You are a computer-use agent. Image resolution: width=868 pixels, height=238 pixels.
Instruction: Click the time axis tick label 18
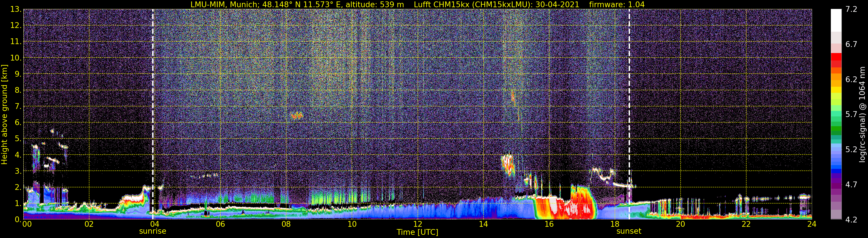pos(614,224)
